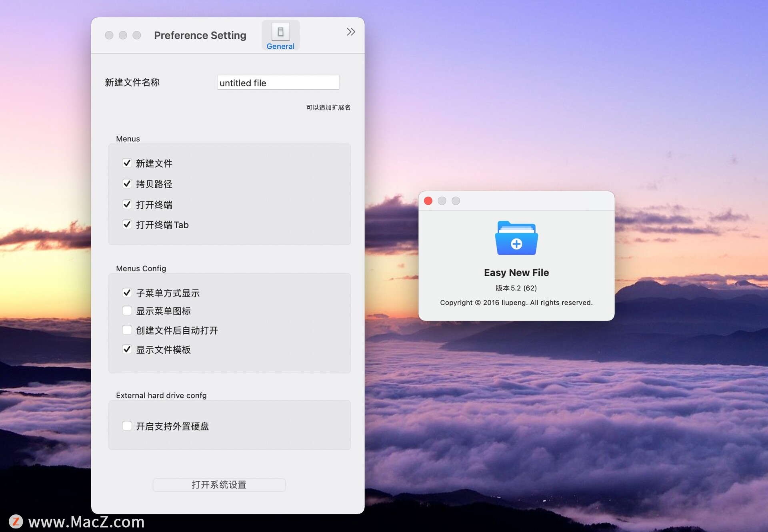Image resolution: width=768 pixels, height=532 pixels.
Task: Click the External hard drive confg heading
Action: [x=161, y=395]
